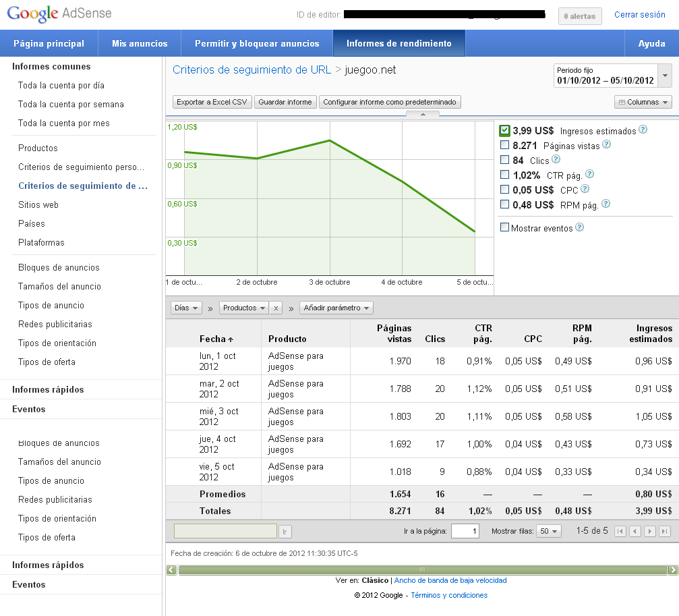Screen dimensions: 679x616
Task: Click the 0 alertas button
Action: point(580,16)
